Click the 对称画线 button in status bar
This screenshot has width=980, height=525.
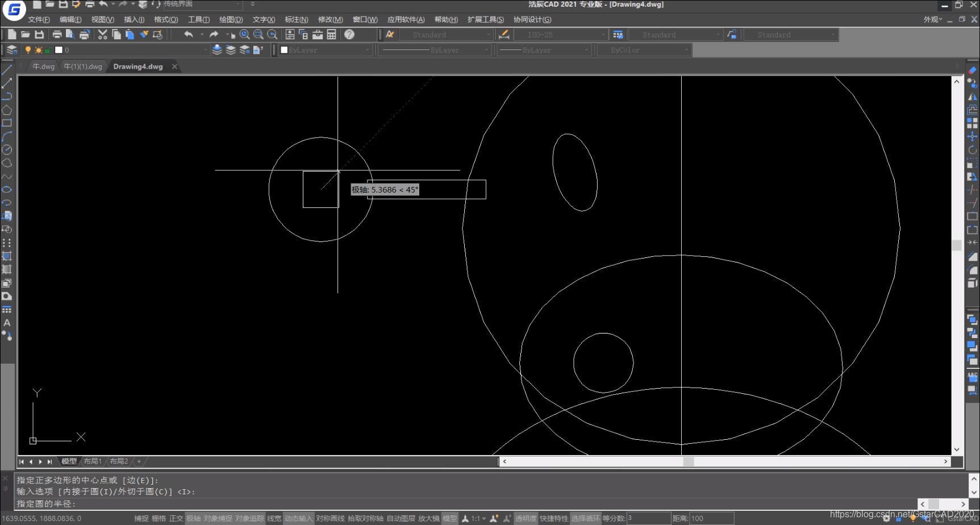click(331, 518)
